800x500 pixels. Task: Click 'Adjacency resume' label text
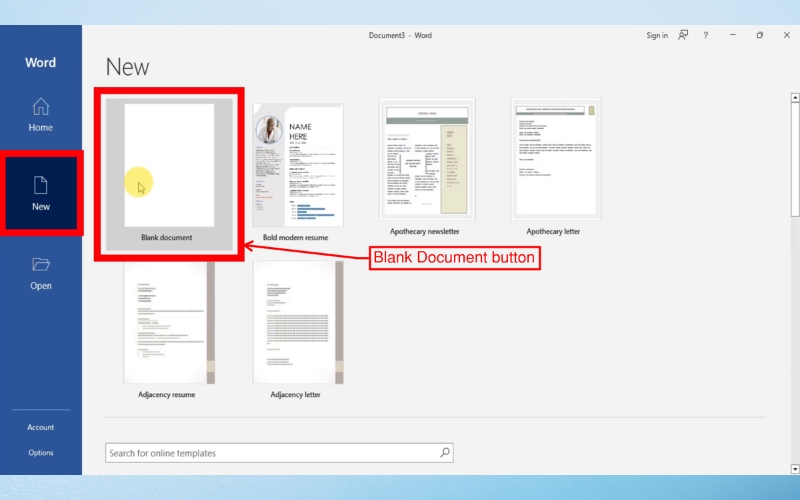pyautogui.click(x=166, y=394)
